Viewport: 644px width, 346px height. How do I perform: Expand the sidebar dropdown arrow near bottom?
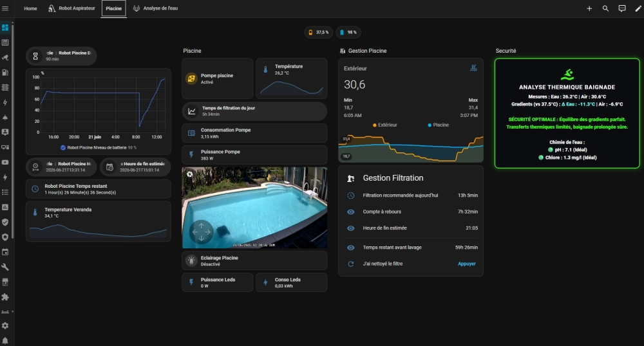point(12,311)
